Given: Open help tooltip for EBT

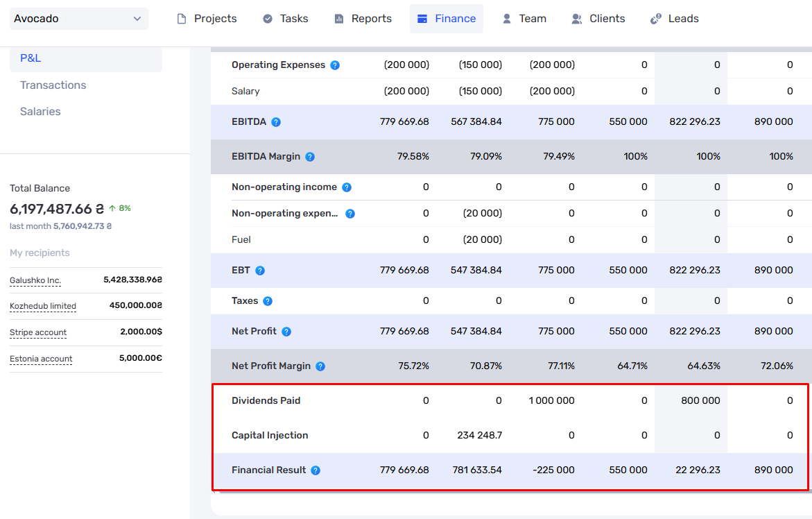Looking at the screenshot, I should pyautogui.click(x=260, y=271).
